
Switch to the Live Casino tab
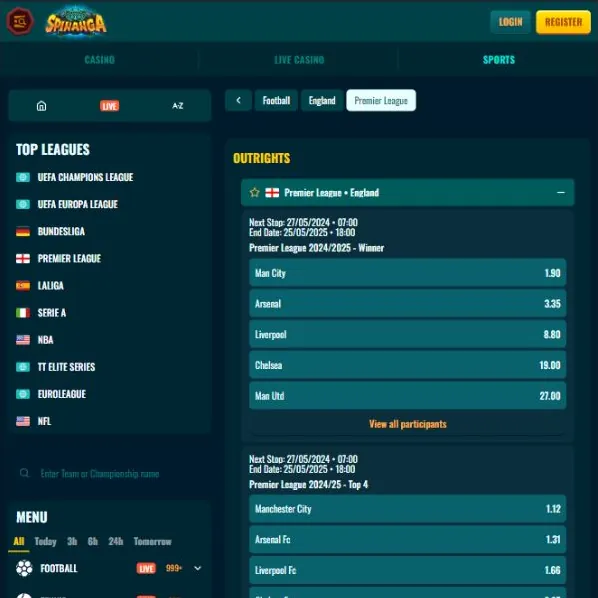pyautogui.click(x=299, y=59)
